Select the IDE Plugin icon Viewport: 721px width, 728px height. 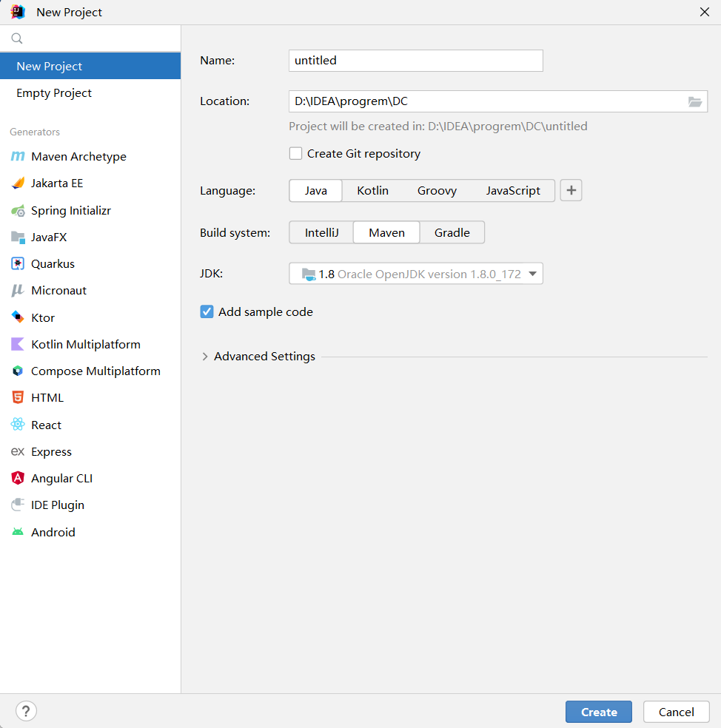(18, 505)
